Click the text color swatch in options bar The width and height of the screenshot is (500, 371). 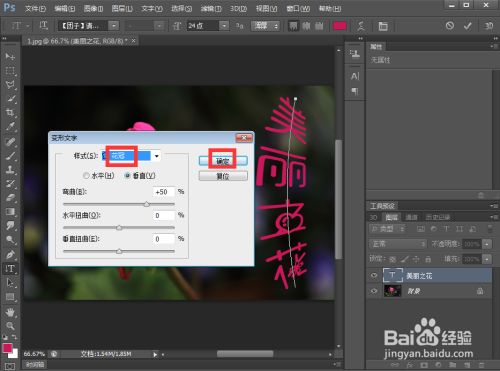coord(339,26)
